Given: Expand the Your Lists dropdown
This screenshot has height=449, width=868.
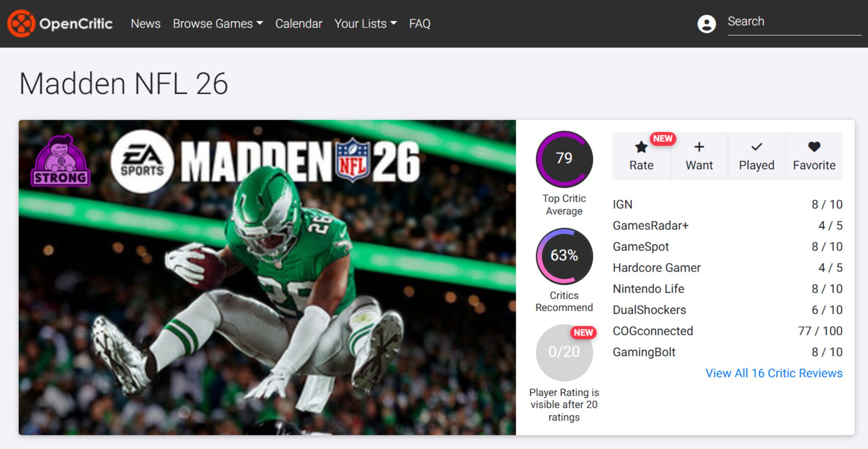Looking at the screenshot, I should (x=365, y=24).
